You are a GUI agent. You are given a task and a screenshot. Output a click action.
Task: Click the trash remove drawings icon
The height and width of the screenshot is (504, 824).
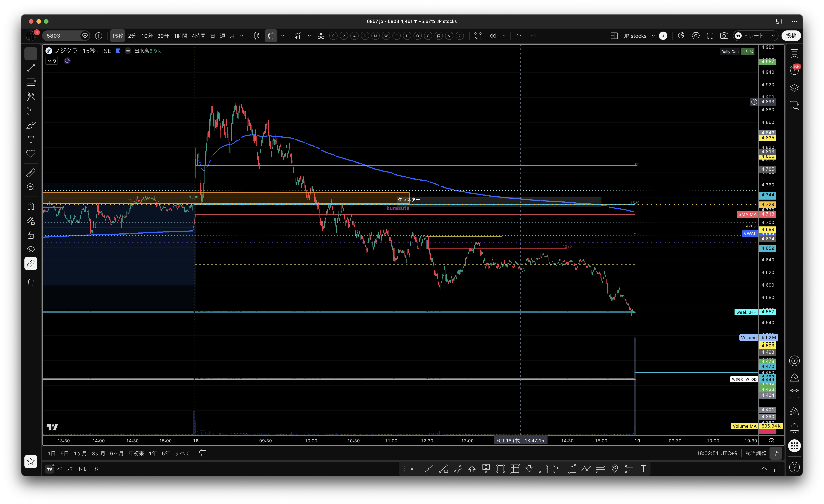tap(31, 283)
